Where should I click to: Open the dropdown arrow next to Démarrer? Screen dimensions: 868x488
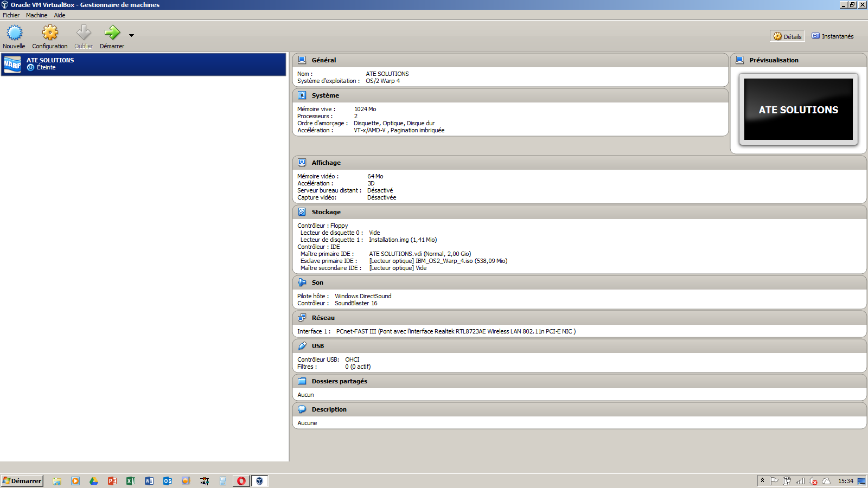pos(131,36)
